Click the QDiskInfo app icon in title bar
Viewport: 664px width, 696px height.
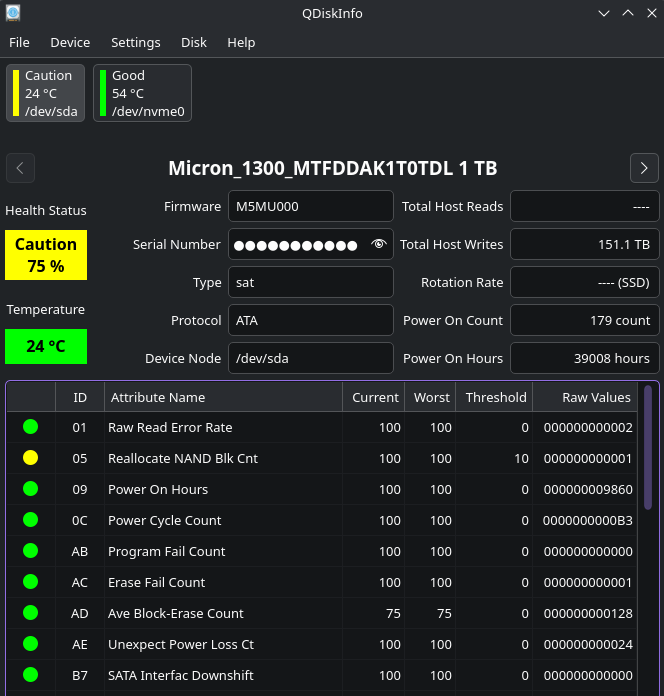[x=12, y=13]
